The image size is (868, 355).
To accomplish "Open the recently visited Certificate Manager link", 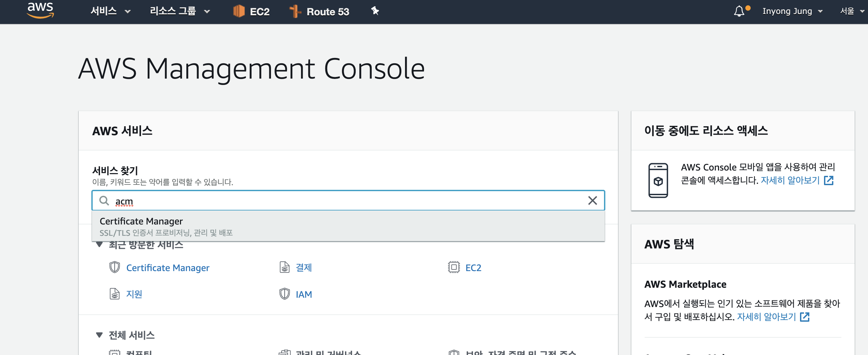I will 168,268.
